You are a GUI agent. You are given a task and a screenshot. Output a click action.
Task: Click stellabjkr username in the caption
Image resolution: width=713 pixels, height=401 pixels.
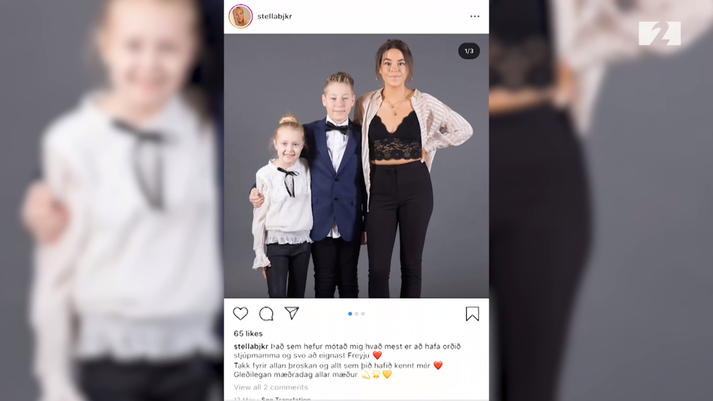pyautogui.click(x=251, y=346)
